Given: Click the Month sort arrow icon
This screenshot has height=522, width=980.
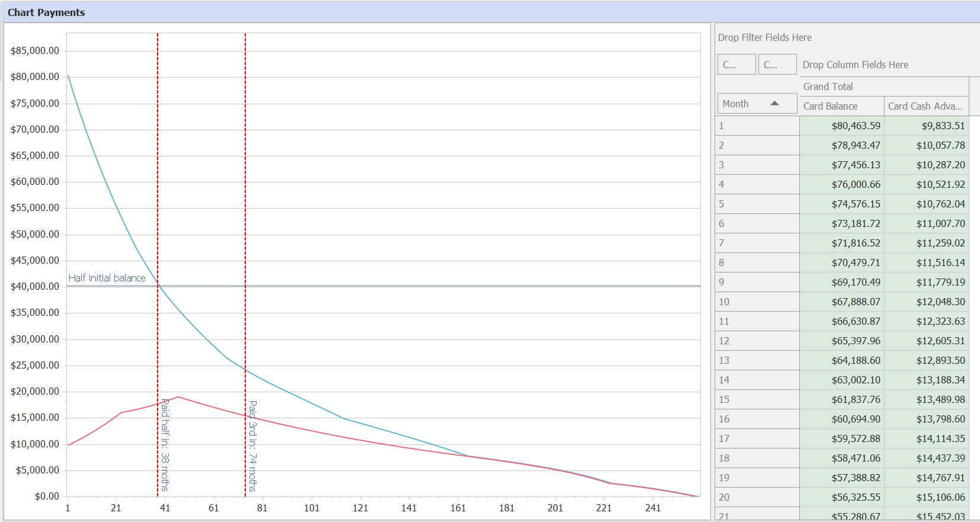Looking at the screenshot, I should [774, 104].
